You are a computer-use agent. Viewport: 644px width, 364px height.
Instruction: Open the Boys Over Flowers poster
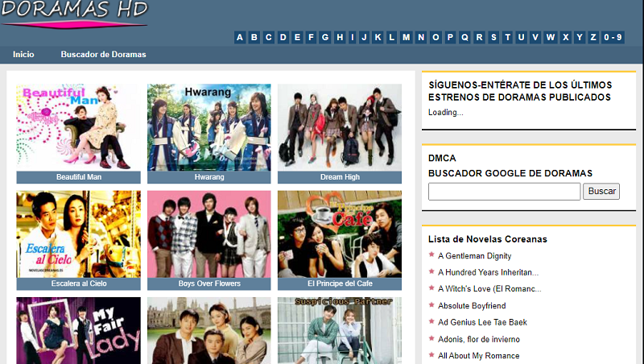[x=209, y=234]
